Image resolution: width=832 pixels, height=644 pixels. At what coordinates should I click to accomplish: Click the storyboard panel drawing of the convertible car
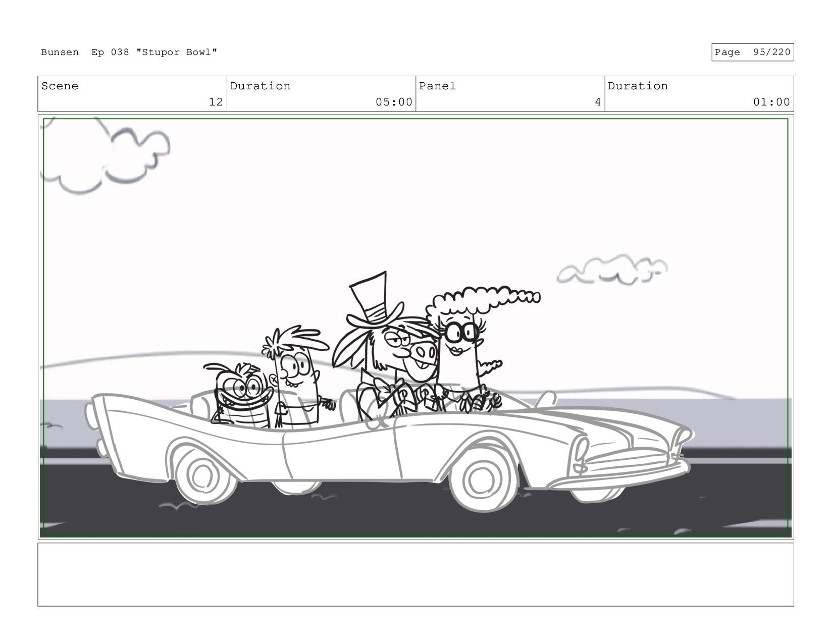click(415, 327)
